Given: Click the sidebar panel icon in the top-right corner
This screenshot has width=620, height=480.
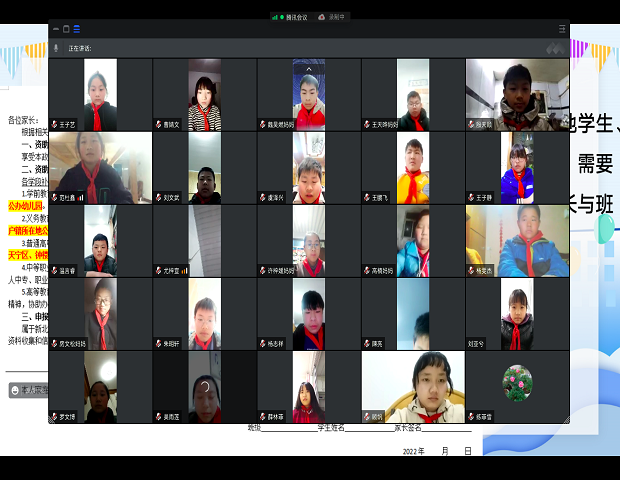Looking at the screenshot, I should [562, 29].
